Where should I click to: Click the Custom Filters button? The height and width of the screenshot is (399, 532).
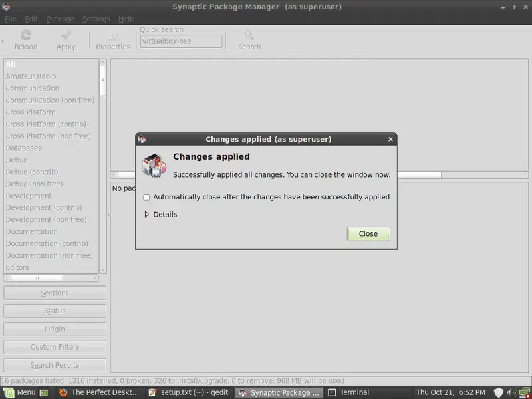(55, 347)
